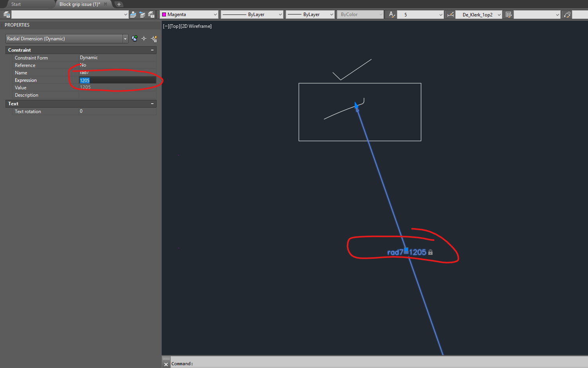Screen dimensions: 588x368
Task: Click the Select Objects pickbox icon
Action: tap(144, 38)
